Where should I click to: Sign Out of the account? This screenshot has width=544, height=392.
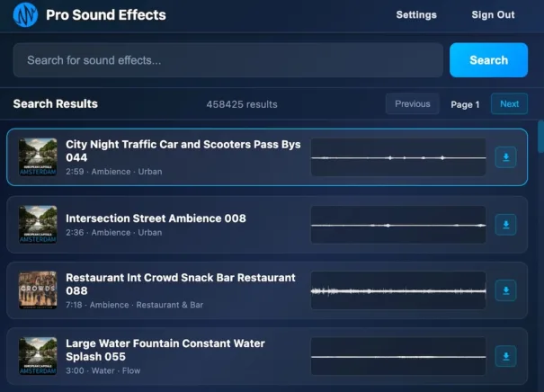(x=493, y=15)
